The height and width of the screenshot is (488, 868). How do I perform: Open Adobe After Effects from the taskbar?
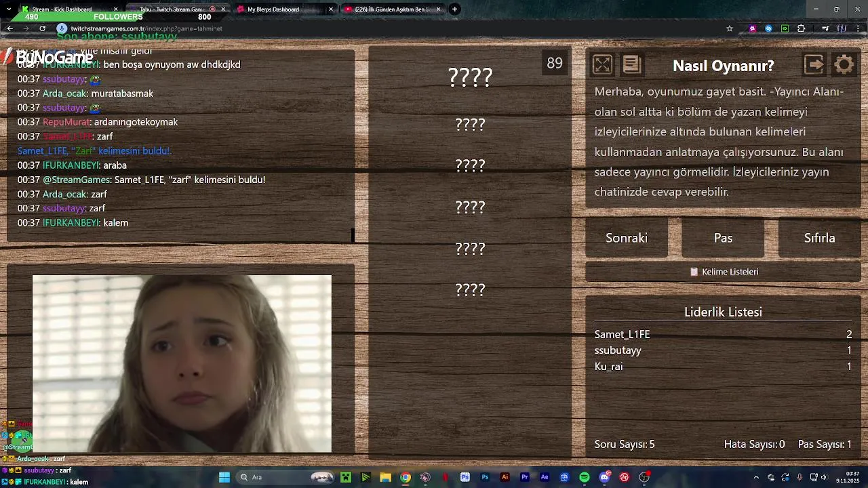pyautogui.click(x=545, y=477)
